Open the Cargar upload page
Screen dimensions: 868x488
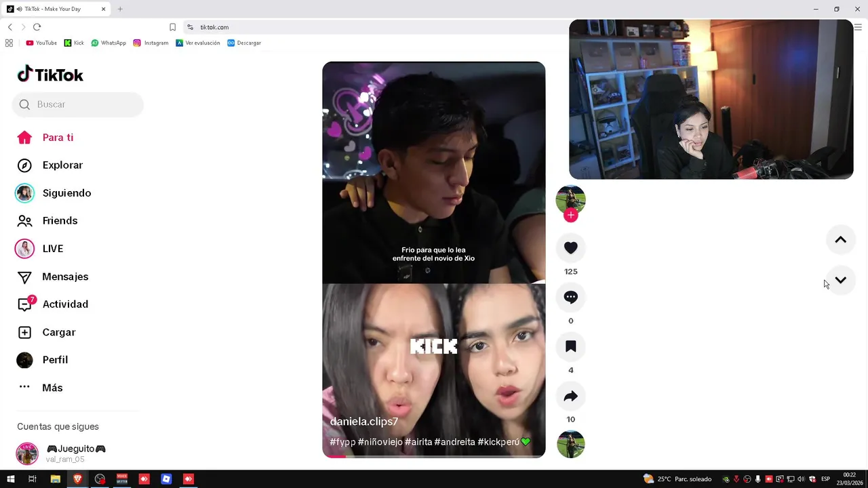46,332
